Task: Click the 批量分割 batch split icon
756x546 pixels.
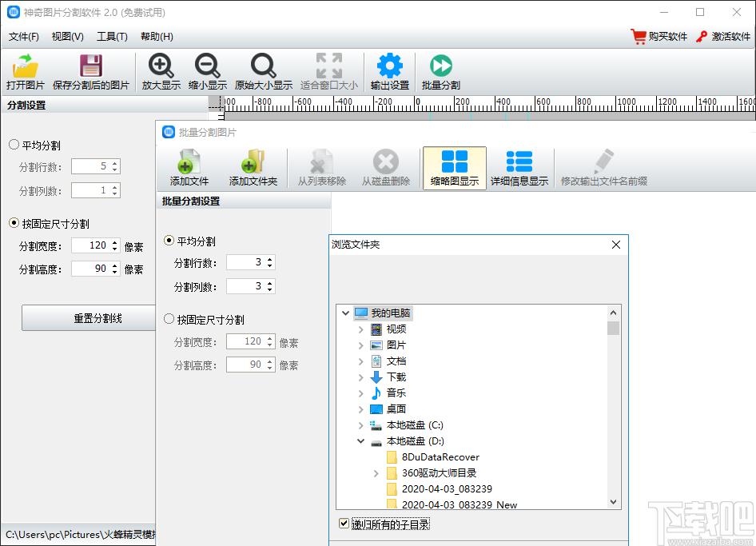Action: (x=440, y=66)
